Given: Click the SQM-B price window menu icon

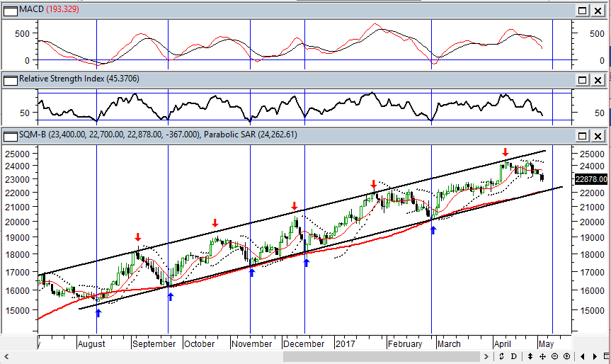Looking at the screenshot, I should pos(10,137).
